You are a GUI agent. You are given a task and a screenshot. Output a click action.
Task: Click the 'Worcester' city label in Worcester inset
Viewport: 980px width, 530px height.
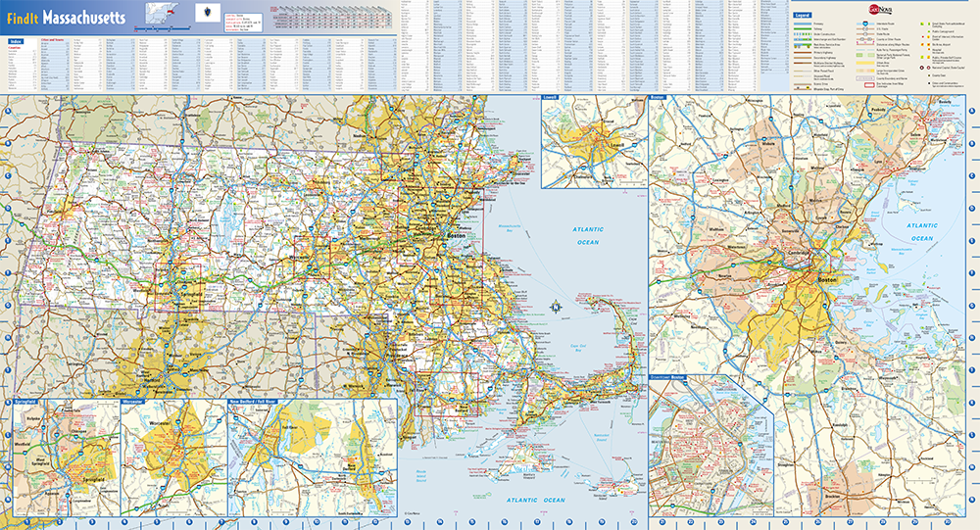pyautogui.click(x=160, y=424)
